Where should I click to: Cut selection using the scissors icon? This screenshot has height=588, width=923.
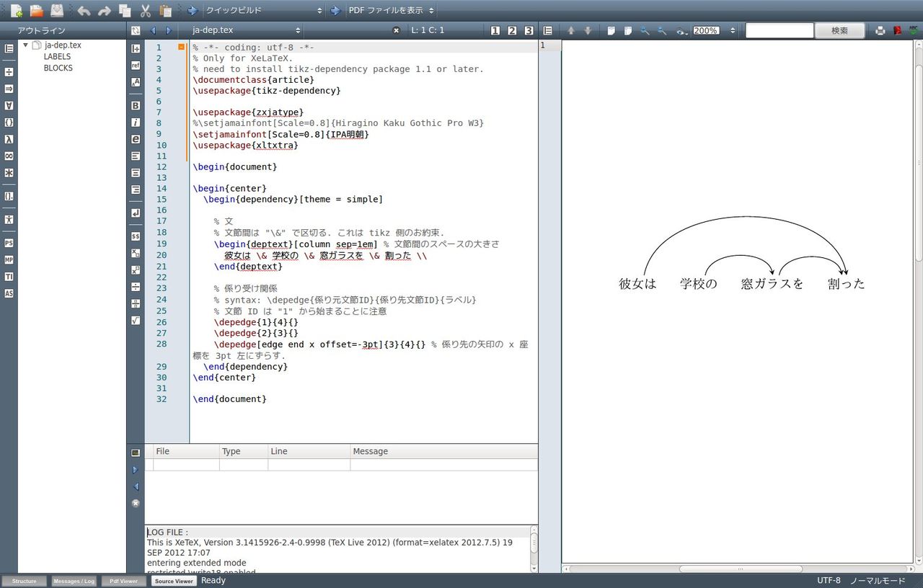(145, 11)
